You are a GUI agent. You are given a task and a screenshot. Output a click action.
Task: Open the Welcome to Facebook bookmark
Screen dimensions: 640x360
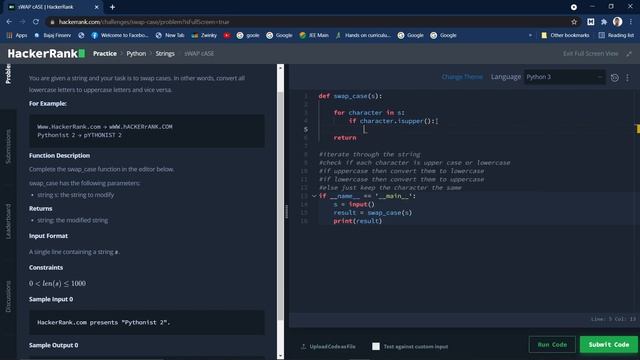click(120, 36)
